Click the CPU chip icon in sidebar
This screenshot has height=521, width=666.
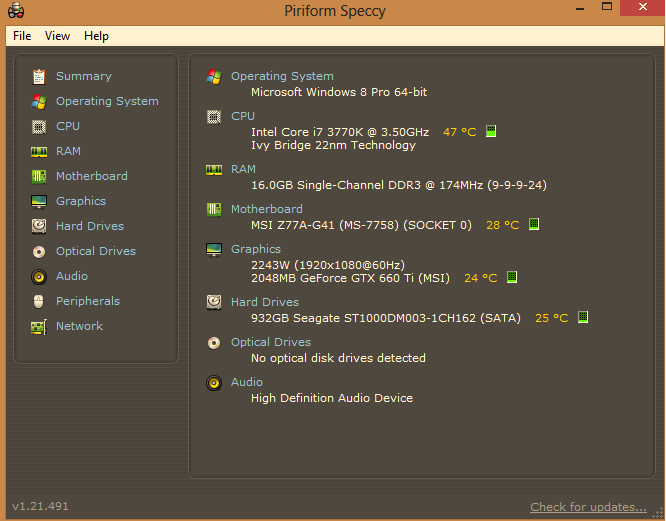click(39, 127)
